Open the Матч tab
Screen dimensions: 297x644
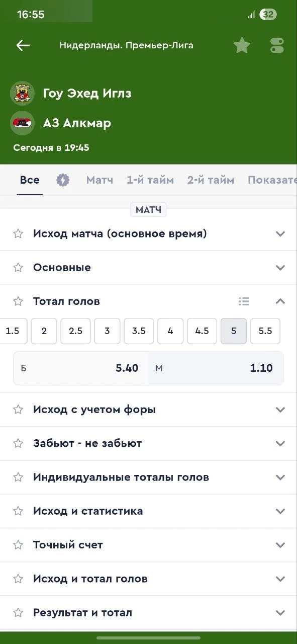[x=99, y=179]
